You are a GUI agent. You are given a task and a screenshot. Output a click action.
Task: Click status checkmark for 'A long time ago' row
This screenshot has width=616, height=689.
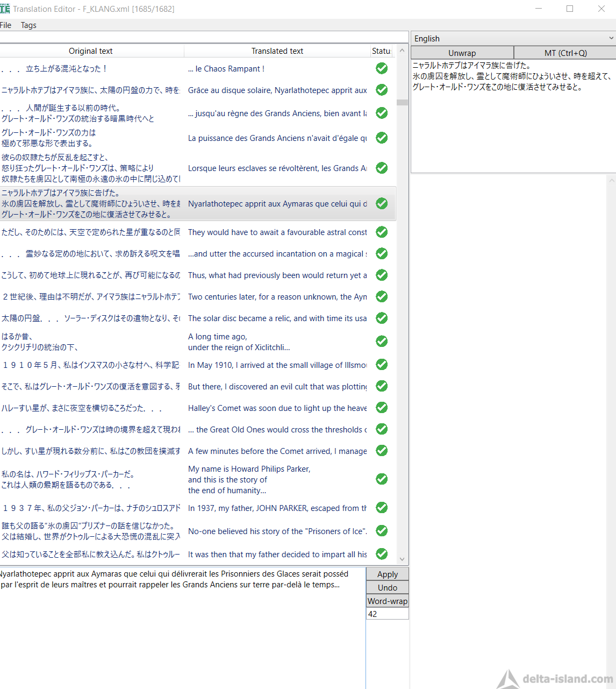tap(382, 342)
